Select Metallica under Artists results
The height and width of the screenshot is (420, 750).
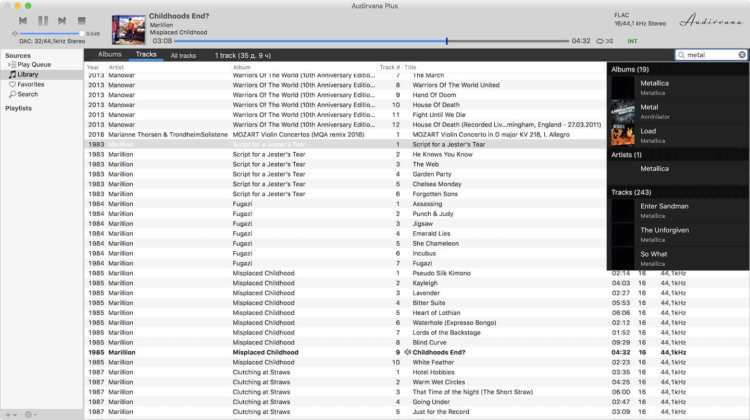[678, 169]
